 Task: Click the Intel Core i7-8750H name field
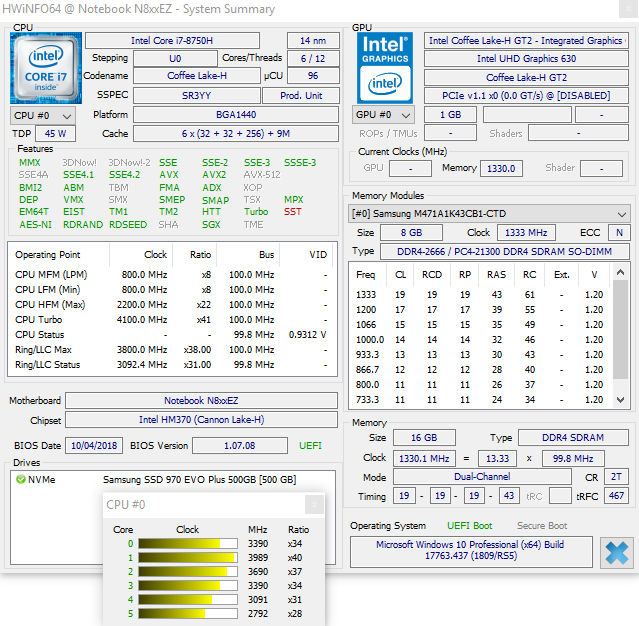(x=172, y=41)
